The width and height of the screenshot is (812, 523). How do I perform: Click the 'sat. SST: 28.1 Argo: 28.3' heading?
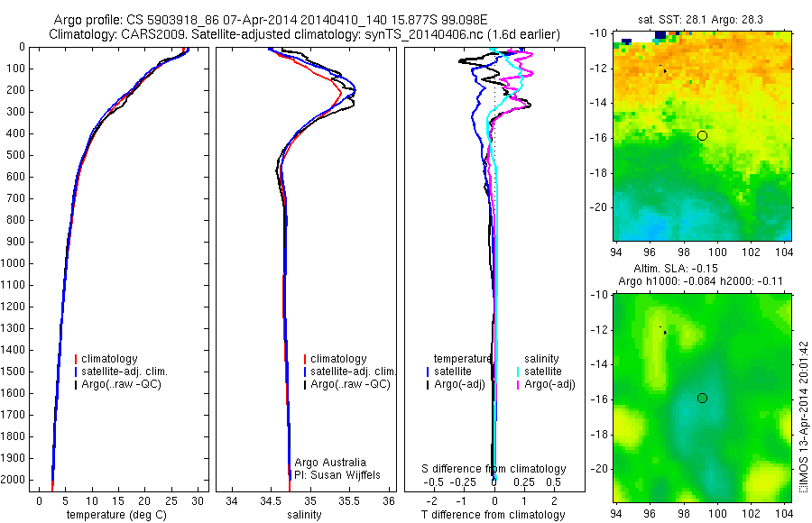pos(701,20)
